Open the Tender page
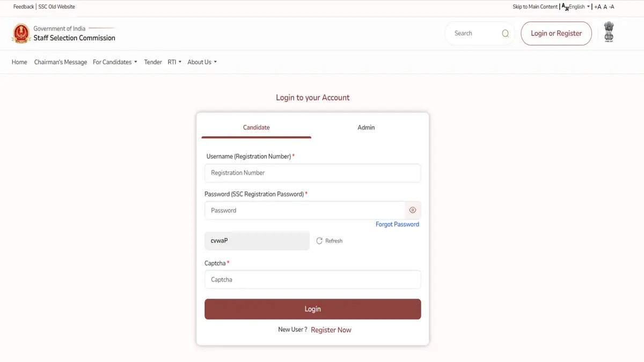Screen dimensions: 644x362 [152, 62]
